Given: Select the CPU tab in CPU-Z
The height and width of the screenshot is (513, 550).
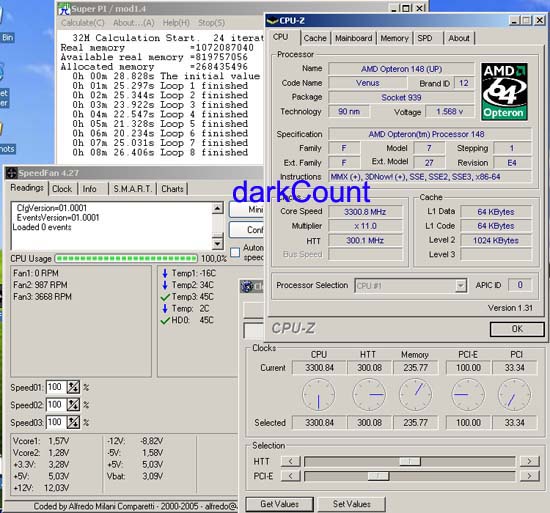Looking at the screenshot, I should [x=281, y=37].
